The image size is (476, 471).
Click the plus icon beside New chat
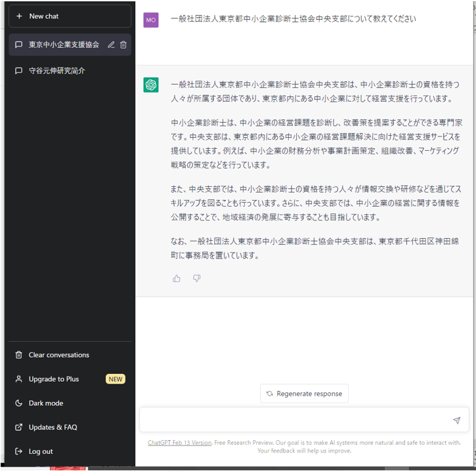pos(19,16)
